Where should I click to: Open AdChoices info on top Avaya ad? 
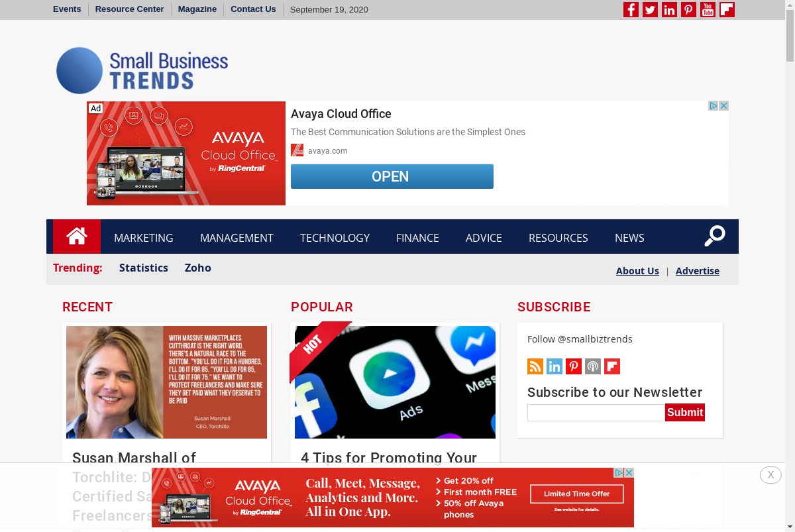714,106
